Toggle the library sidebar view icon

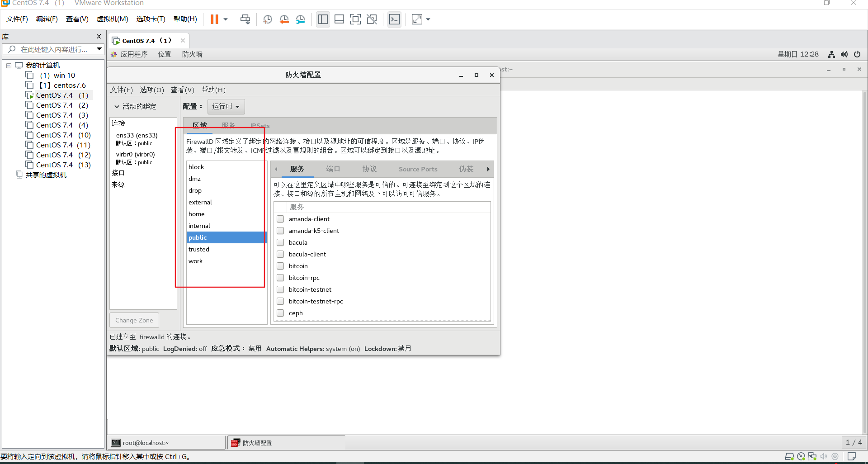point(323,19)
